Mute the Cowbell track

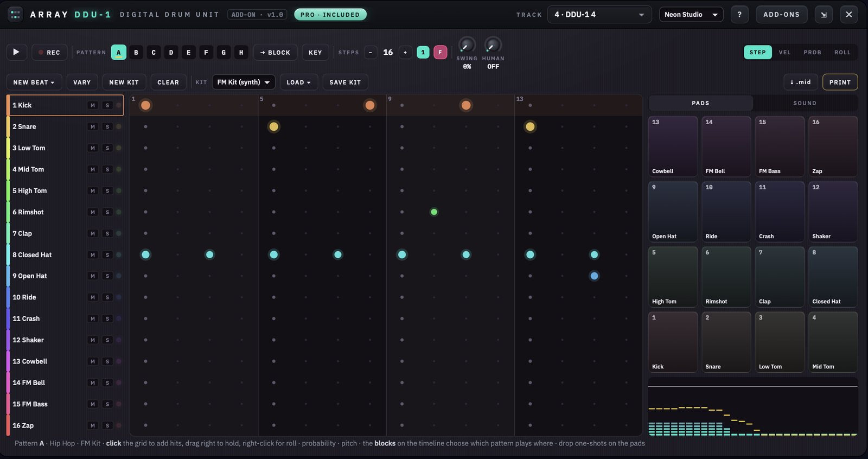pos(93,361)
